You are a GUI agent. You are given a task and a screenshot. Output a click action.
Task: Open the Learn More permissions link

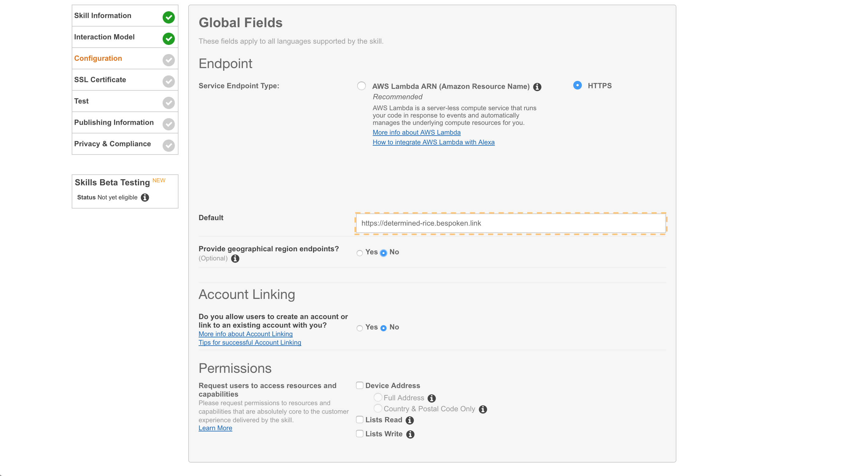pos(215,428)
